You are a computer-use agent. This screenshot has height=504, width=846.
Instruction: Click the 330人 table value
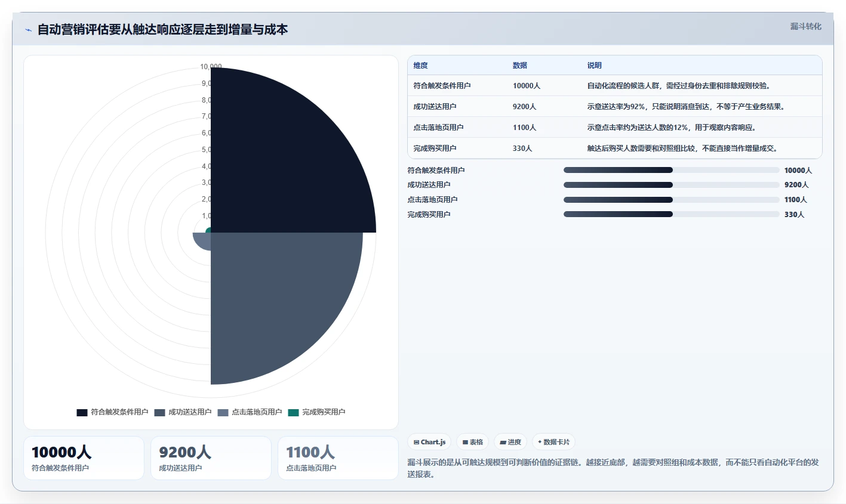522,149
